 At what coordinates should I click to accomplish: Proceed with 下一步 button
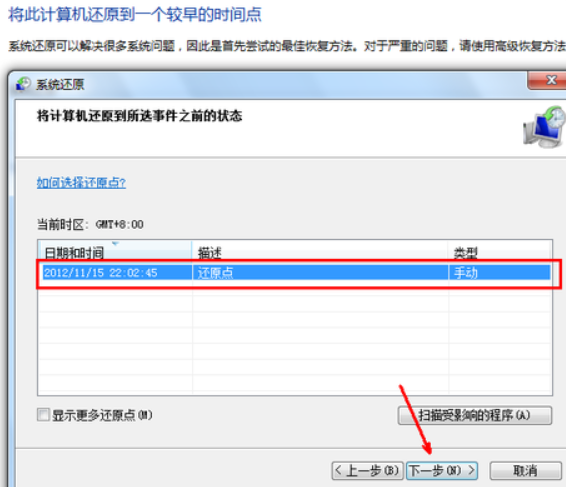click(442, 470)
